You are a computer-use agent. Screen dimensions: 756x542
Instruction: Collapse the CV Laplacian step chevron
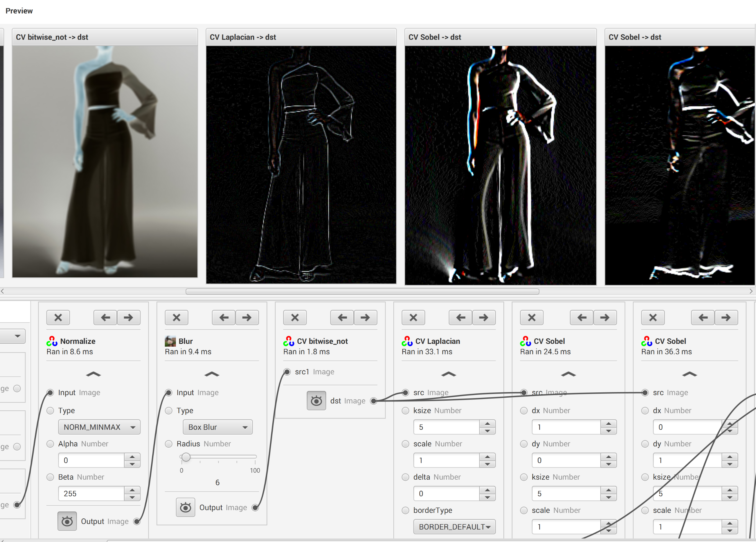[448, 374]
